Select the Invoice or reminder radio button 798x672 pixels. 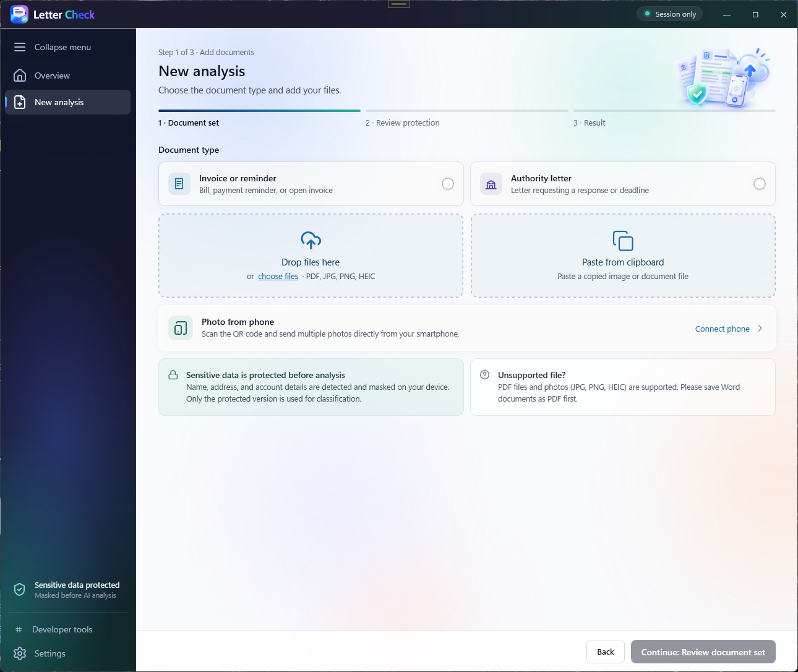click(x=448, y=184)
